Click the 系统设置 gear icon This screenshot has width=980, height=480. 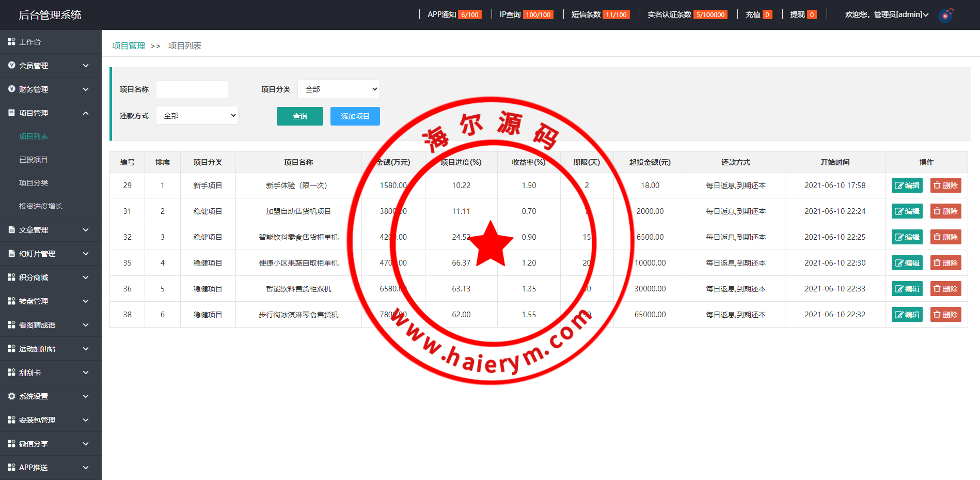11,396
